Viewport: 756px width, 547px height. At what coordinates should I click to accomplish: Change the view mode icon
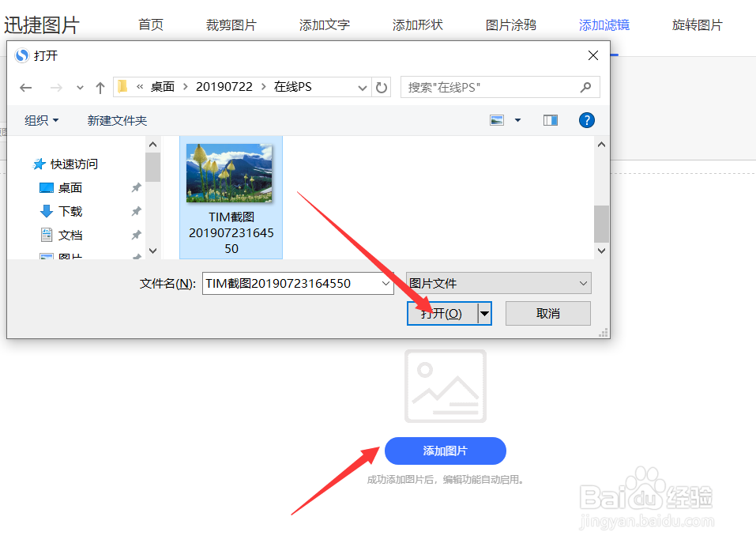pos(497,120)
